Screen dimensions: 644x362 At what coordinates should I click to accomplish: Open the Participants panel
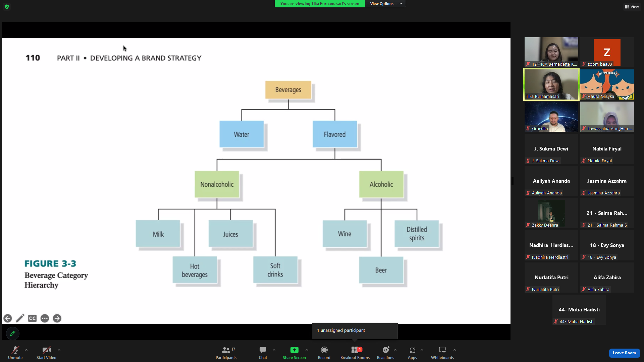(226, 353)
